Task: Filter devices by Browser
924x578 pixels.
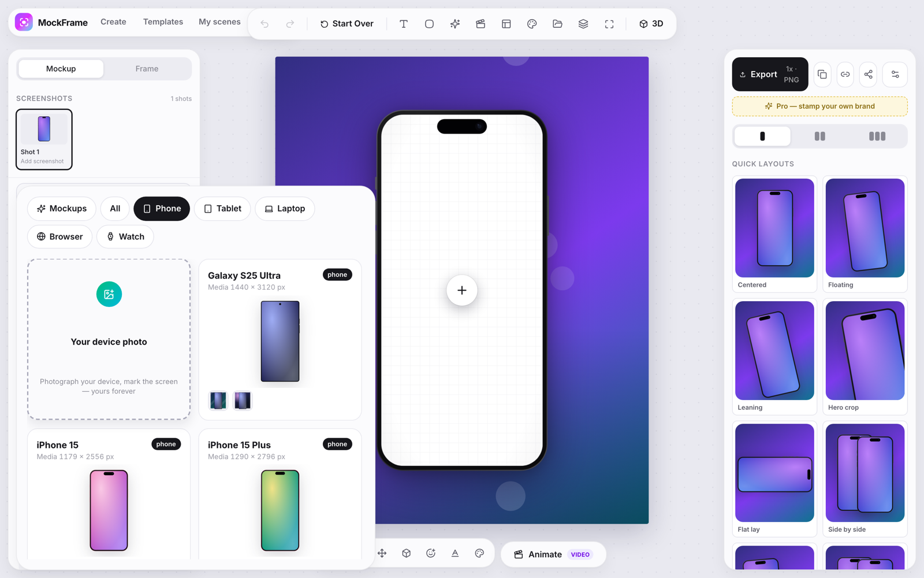Action: [x=60, y=236]
